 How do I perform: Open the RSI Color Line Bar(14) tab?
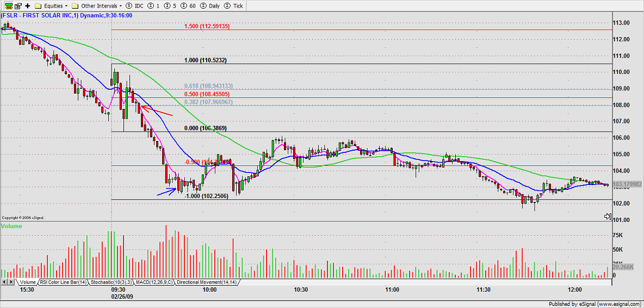[x=63, y=282]
